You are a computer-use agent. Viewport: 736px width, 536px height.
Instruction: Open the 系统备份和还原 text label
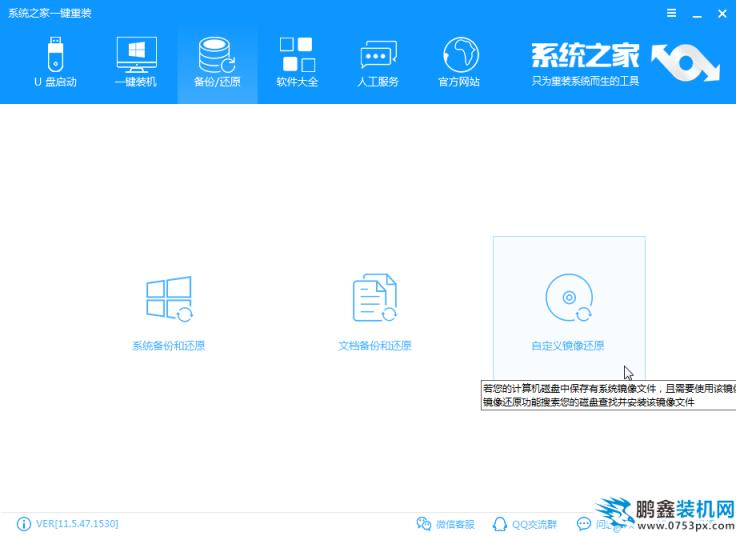click(x=169, y=346)
